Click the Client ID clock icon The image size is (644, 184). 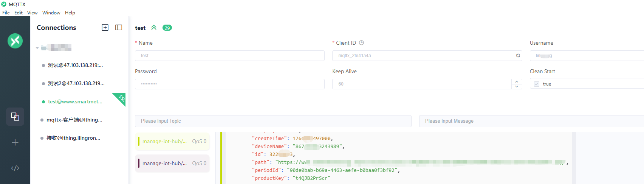[x=361, y=43]
